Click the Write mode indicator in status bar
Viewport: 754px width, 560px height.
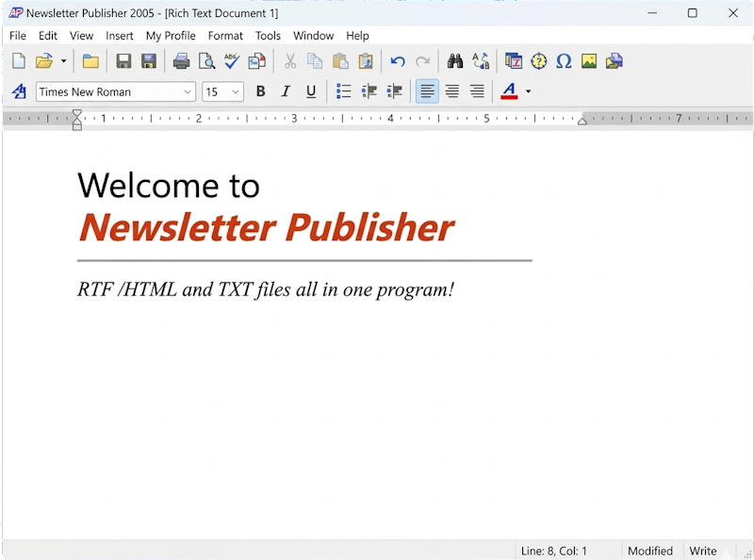(x=703, y=551)
